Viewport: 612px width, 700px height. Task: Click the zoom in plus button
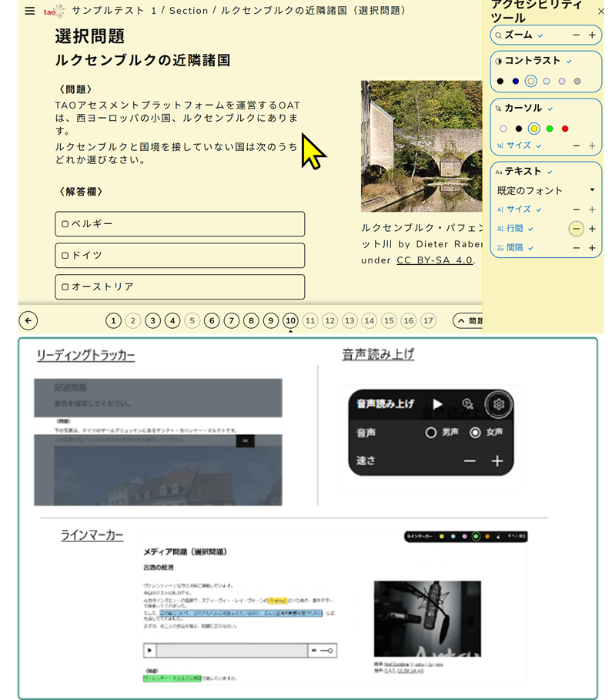point(592,35)
